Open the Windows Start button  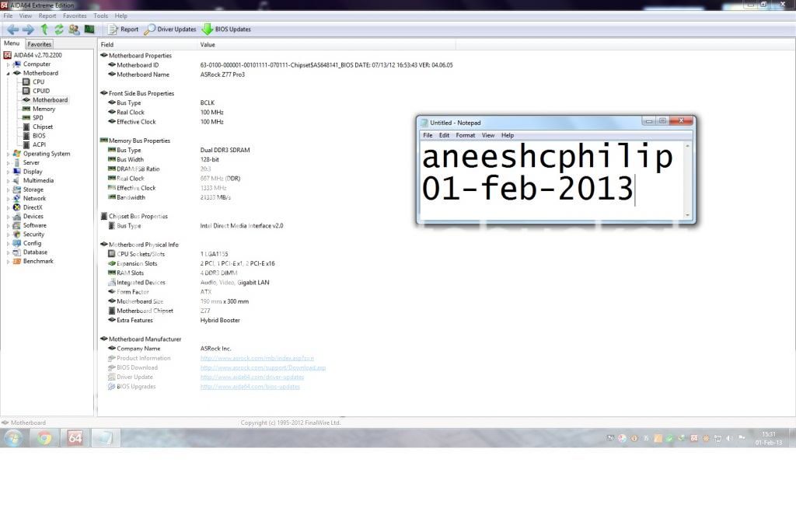(14, 438)
